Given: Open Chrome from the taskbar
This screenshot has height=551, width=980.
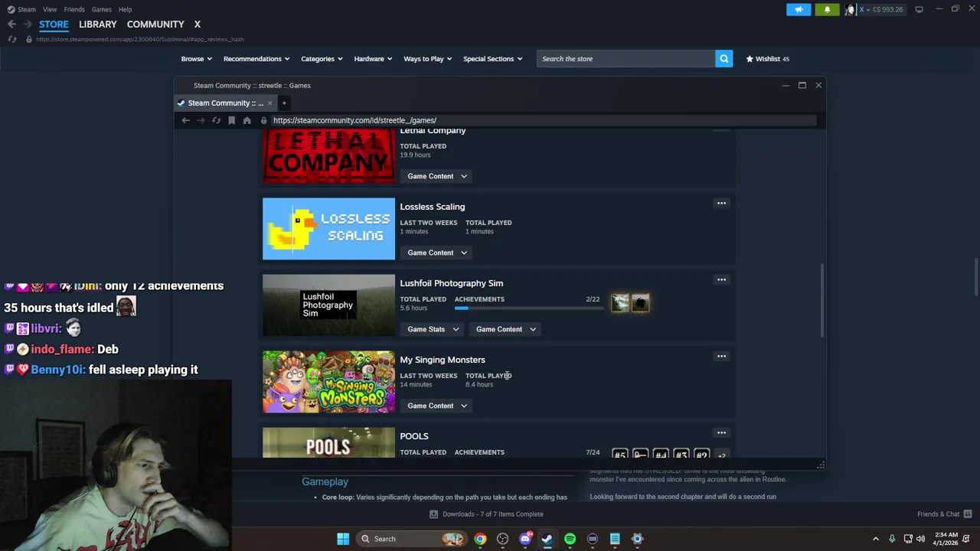Looking at the screenshot, I should [480, 539].
